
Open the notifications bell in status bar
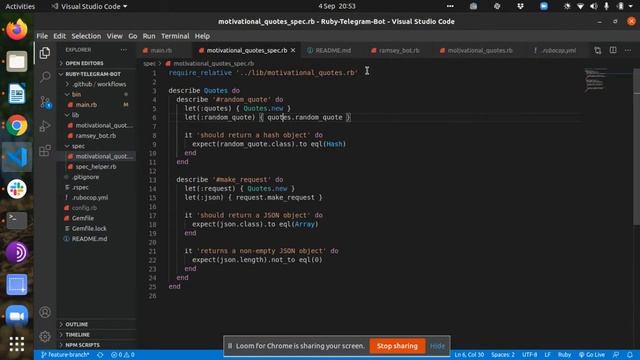pyautogui.click(x=630, y=355)
